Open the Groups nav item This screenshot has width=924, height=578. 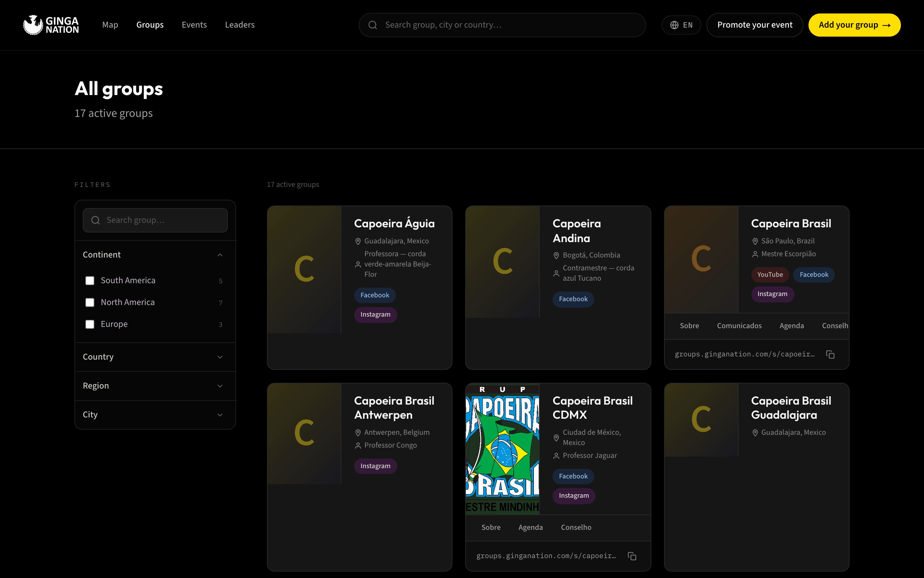click(x=150, y=25)
